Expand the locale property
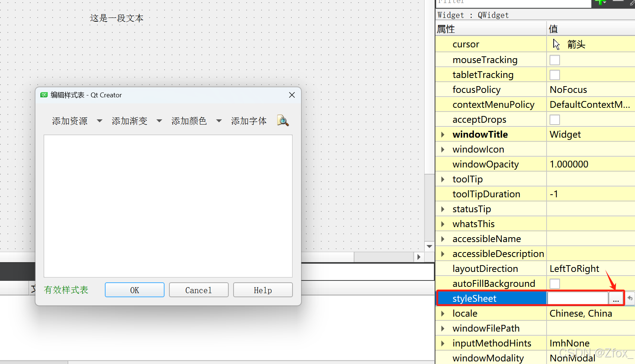The image size is (635, 364). (443, 313)
